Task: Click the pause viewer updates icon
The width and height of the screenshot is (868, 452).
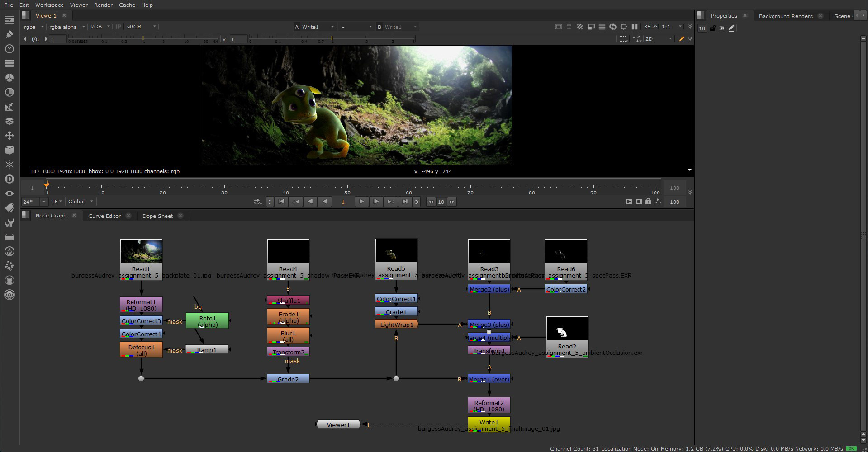Action: (x=635, y=27)
